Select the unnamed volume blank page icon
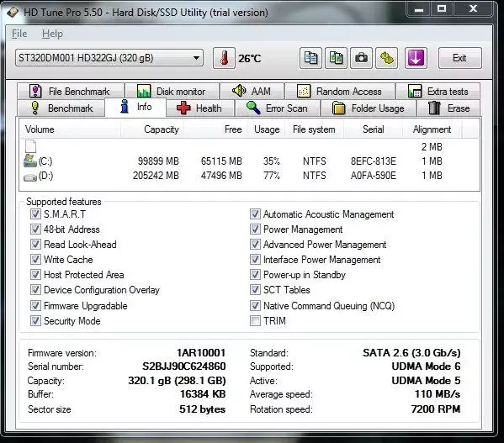This screenshot has width=504, height=443. click(x=30, y=146)
